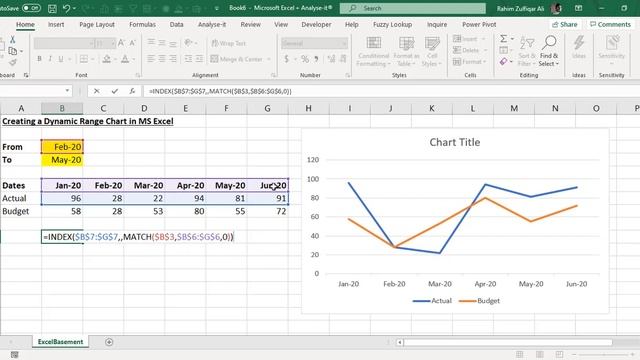Viewport: 640px width, 360px height.
Task: Open the Home ribbon tab
Action: pos(25,24)
